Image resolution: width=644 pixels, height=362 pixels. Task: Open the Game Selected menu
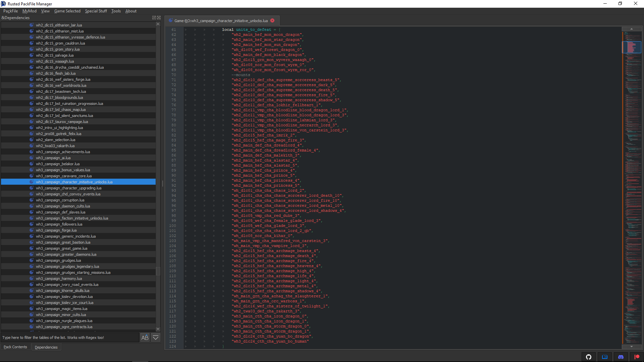tap(67, 11)
